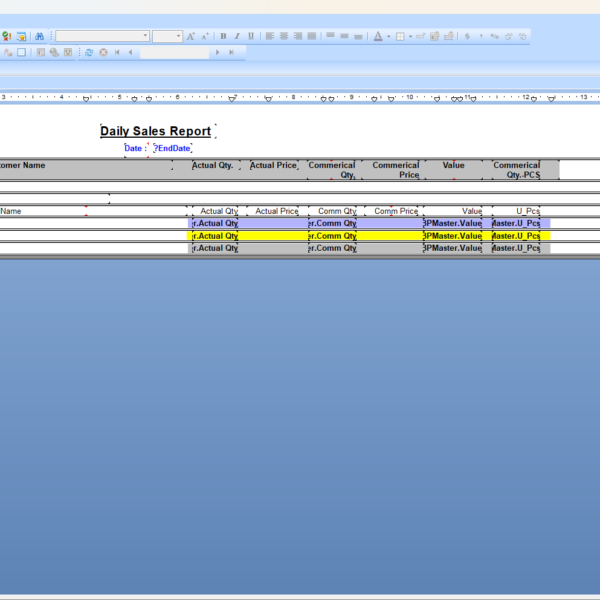600x600 pixels.
Task: Select the Daily Sales Report title
Action: point(158,131)
